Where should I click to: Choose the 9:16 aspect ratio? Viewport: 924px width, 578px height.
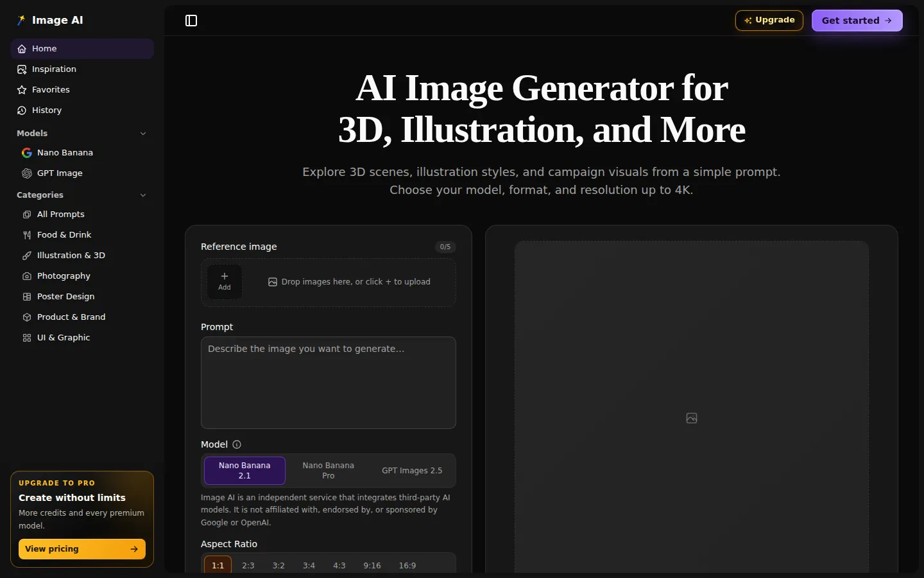372,566
